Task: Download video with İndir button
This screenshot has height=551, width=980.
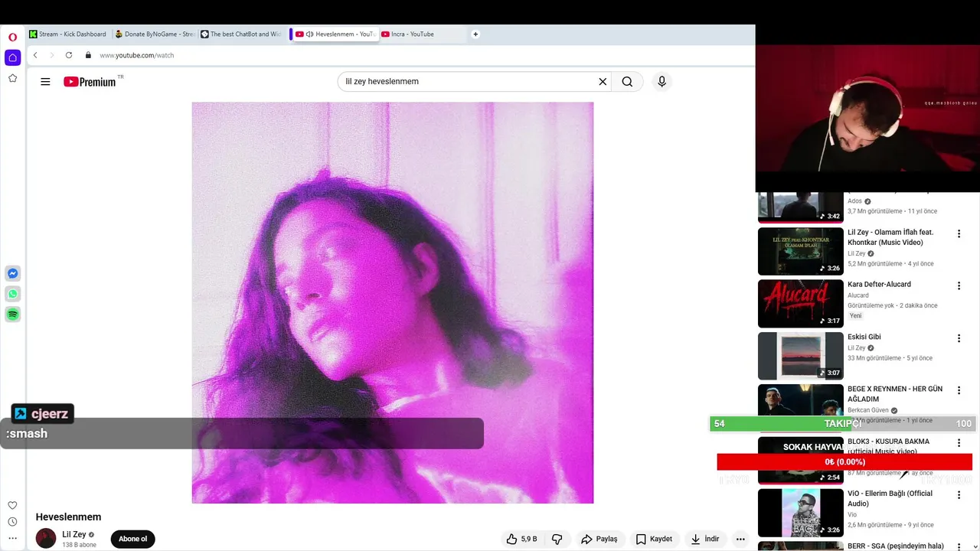Action: coord(704,539)
